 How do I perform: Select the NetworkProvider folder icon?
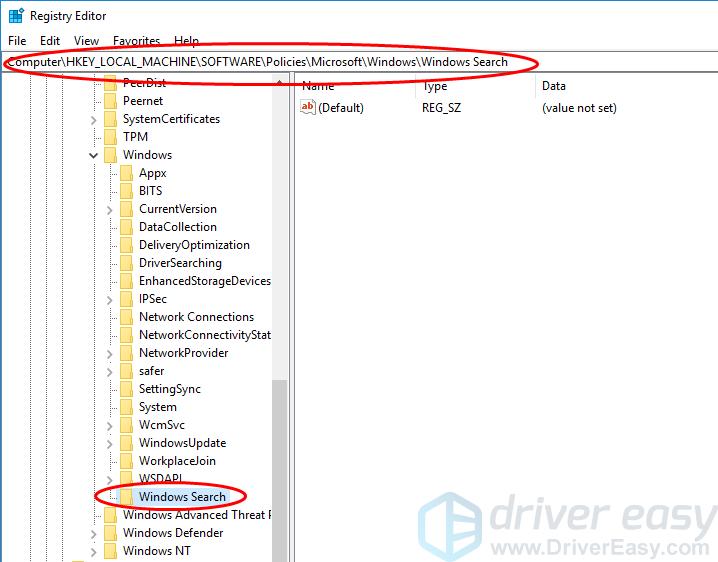126,353
